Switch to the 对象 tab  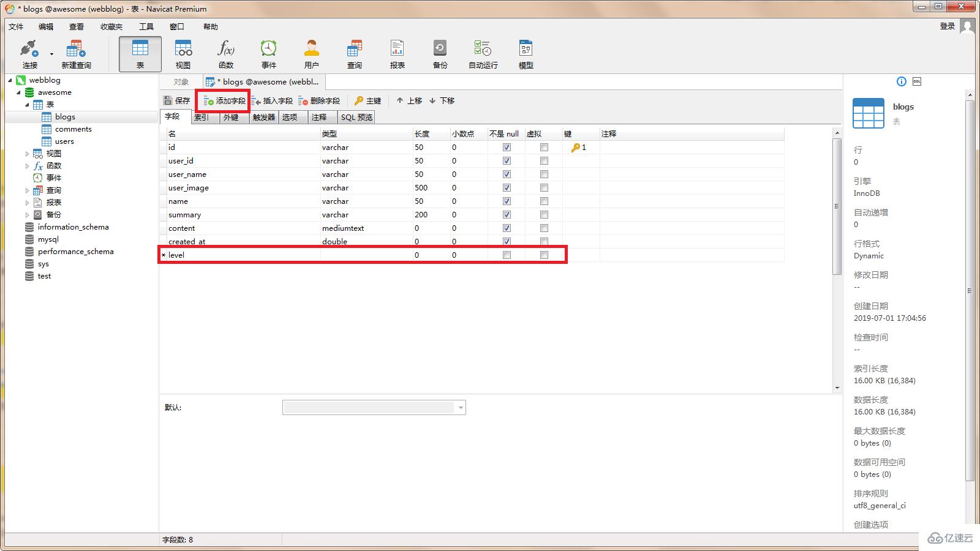coord(181,82)
